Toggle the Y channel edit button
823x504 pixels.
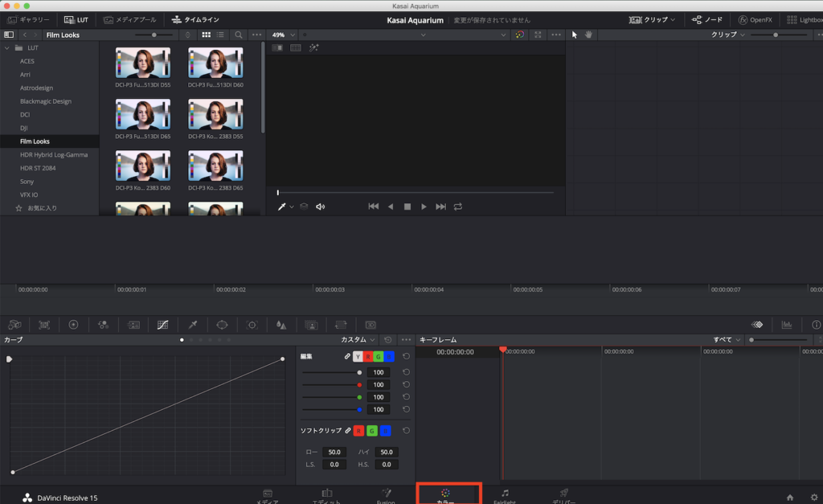(358, 356)
